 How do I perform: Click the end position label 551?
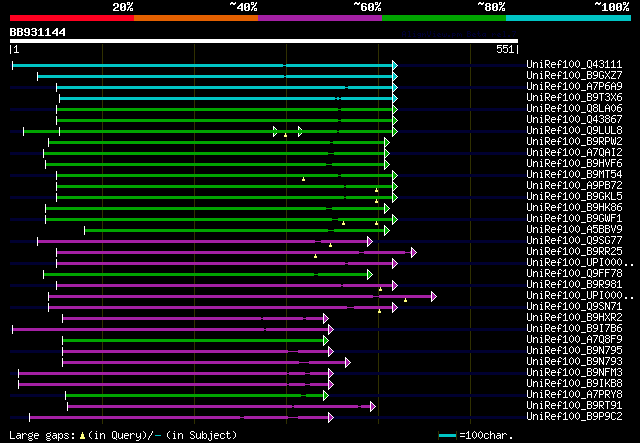[505, 49]
